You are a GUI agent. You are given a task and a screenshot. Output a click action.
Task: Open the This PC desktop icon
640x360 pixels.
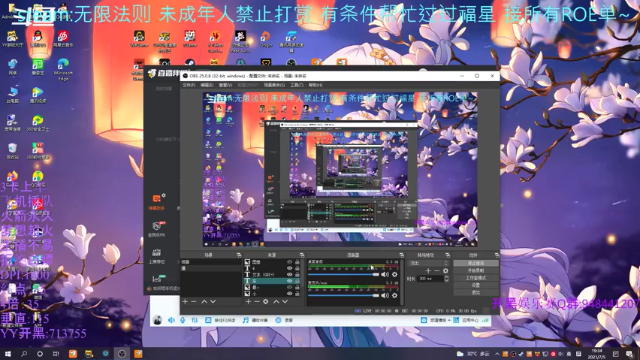pos(12,95)
